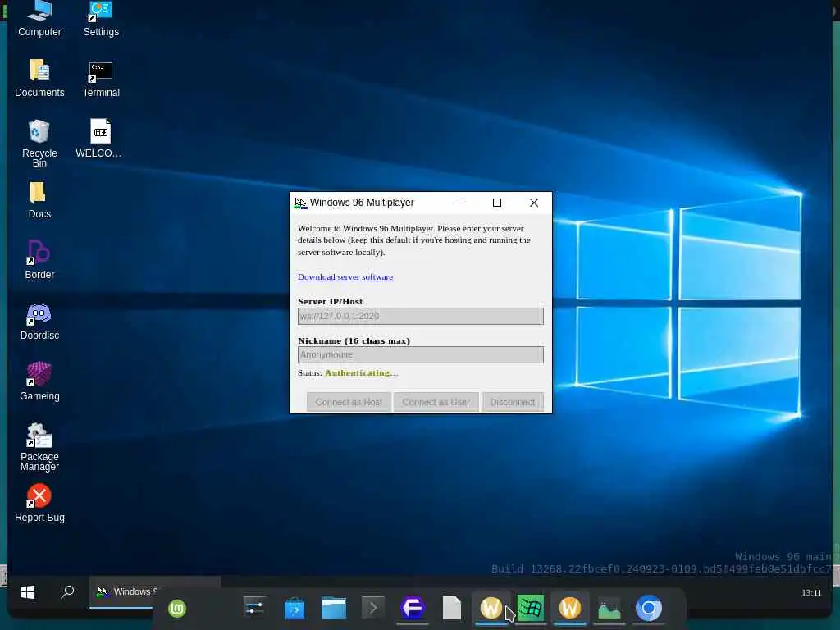Open the green Windows flag dock icon
This screenshot has height=630, width=840.
click(x=531, y=608)
